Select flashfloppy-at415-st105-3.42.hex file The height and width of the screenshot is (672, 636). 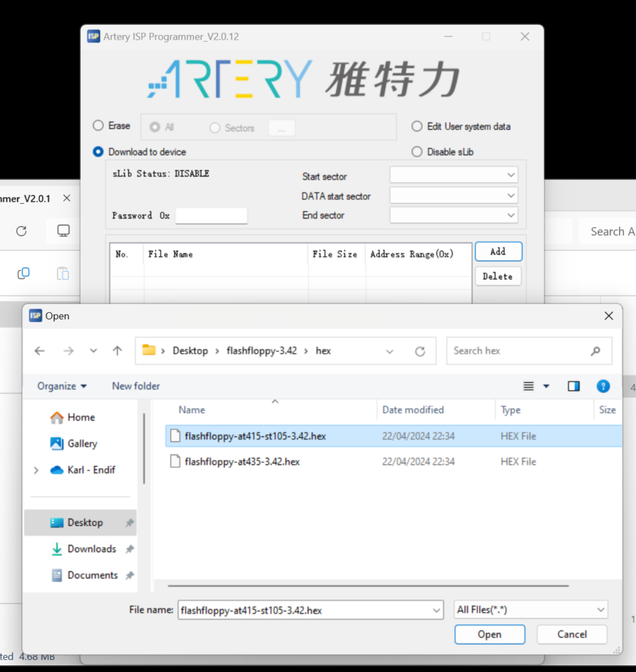coord(393,436)
